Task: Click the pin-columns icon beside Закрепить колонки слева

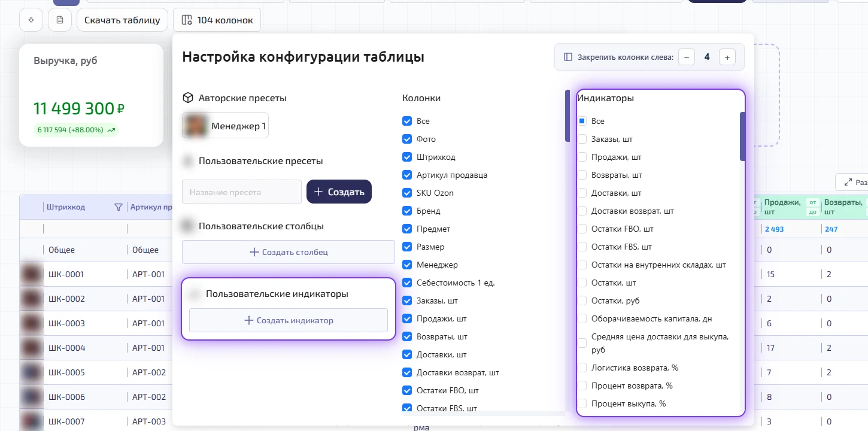Action: pyautogui.click(x=568, y=57)
